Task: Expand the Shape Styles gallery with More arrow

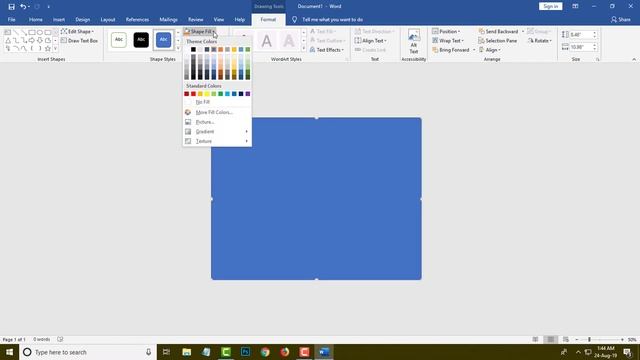Action: 178,49
